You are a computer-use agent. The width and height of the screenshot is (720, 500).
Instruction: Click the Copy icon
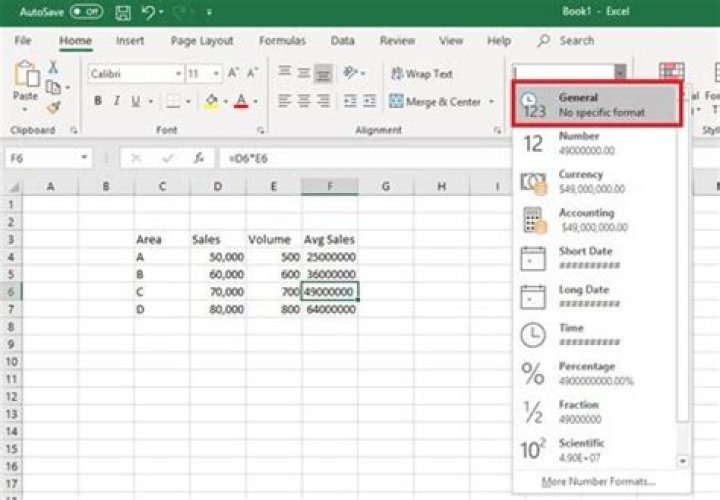coord(54,86)
